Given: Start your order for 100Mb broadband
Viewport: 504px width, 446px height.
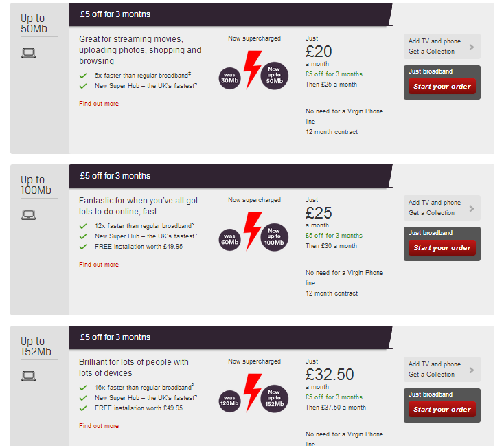Looking at the screenshot, I should (x=442, y=248).
